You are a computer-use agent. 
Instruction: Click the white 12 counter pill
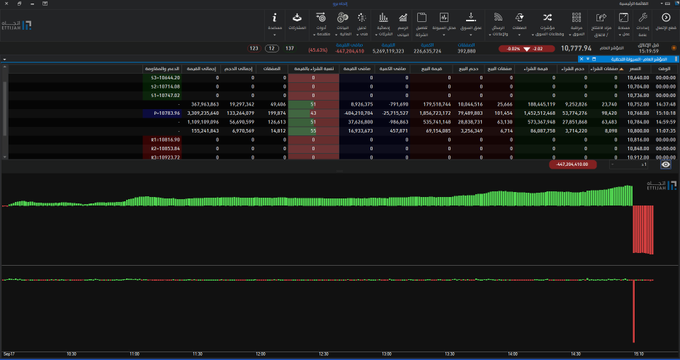click(272, 49)
